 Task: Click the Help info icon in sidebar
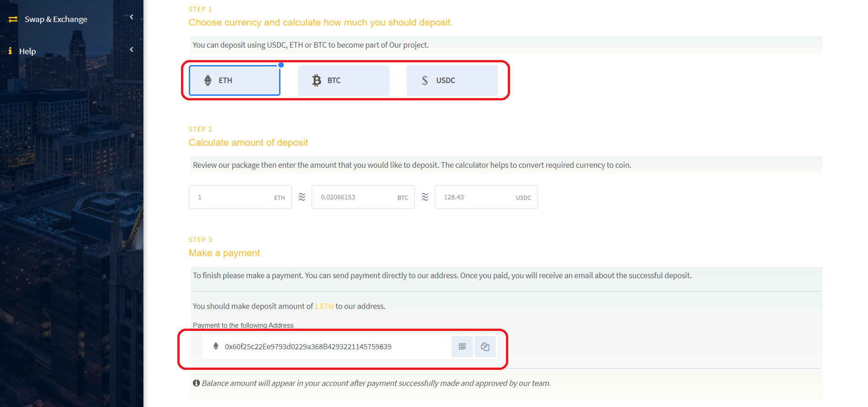click(x=10, y=51)
